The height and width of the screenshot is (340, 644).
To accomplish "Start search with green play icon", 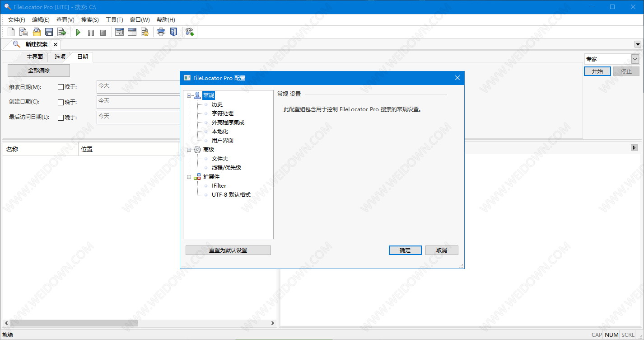I will [x=78, y=33].
